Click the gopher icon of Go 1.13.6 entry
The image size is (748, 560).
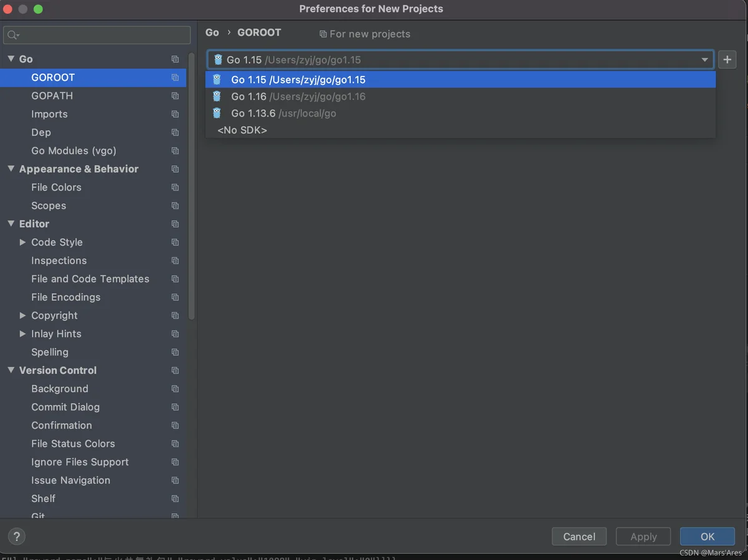pyautogui.click(x=217, y=113)
